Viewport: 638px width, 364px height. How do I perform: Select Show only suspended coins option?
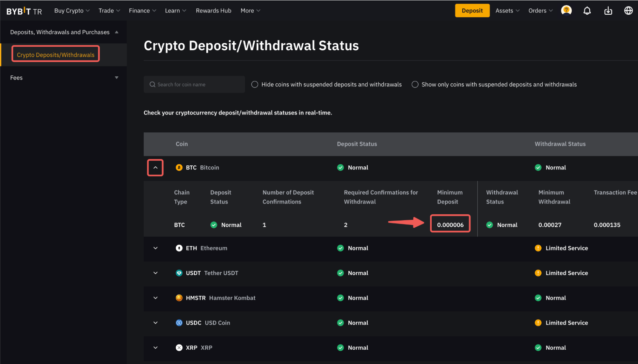(415, 84)
